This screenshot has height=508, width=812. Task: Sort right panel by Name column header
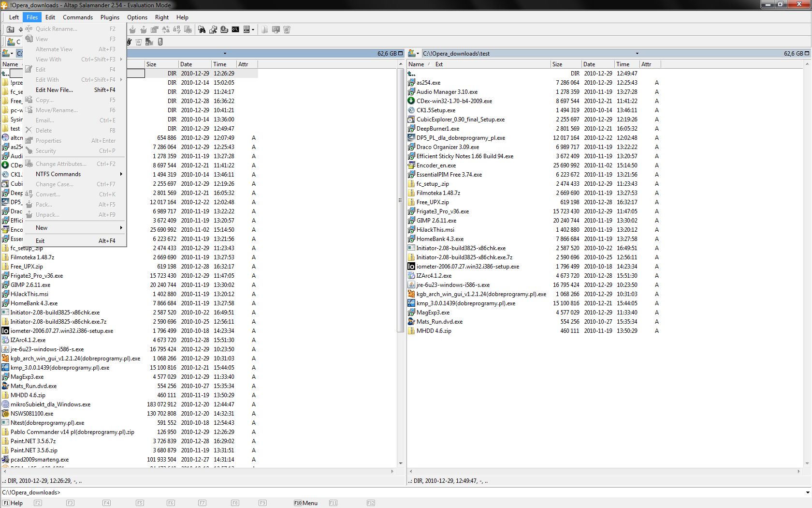coord(416,64)
